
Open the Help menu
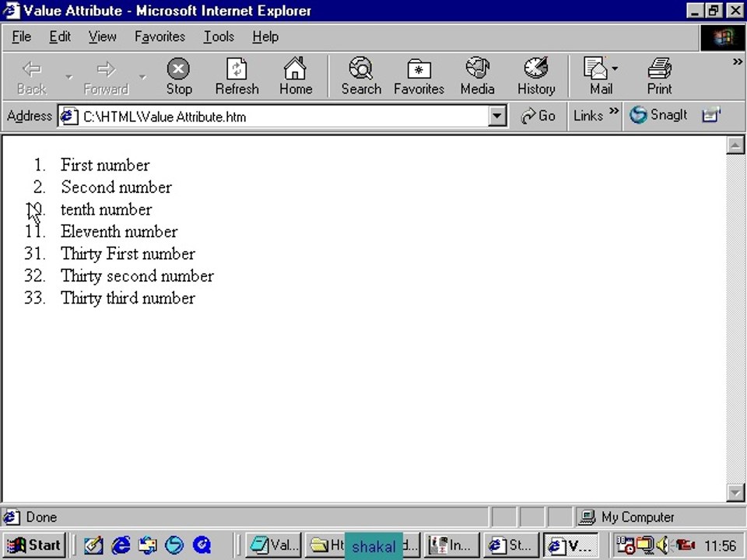click(265, 37)
